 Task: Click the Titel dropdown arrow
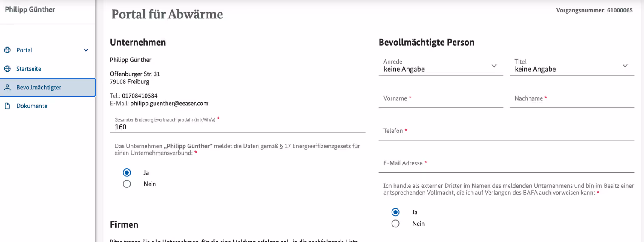pos(625,66)
